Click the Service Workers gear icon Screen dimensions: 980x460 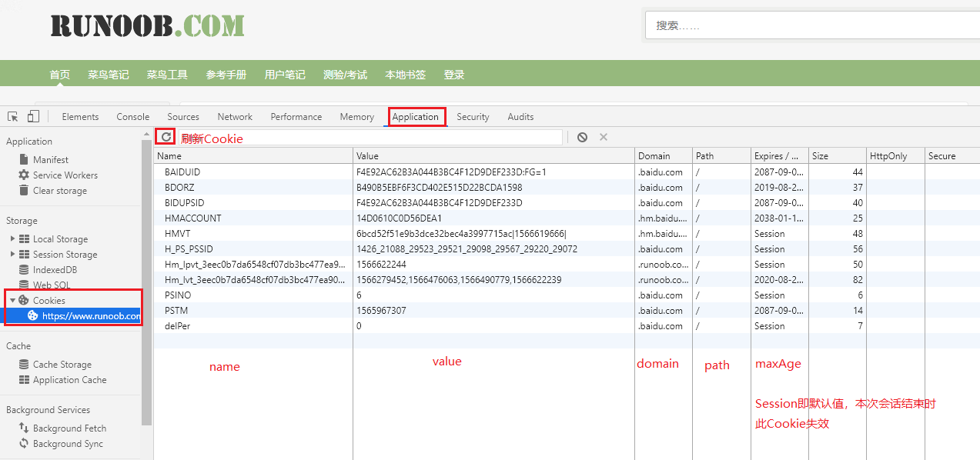pos(24,175)
